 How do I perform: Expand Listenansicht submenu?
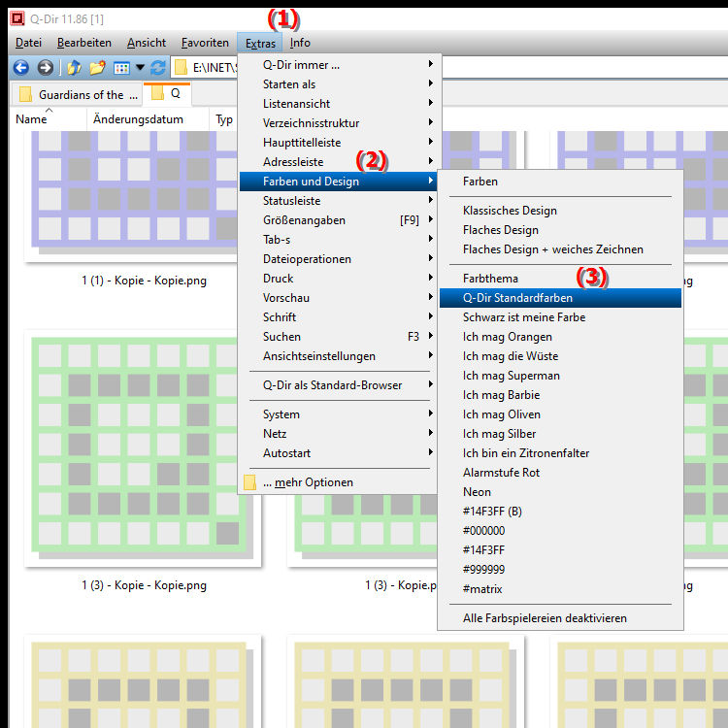(338, 104)
